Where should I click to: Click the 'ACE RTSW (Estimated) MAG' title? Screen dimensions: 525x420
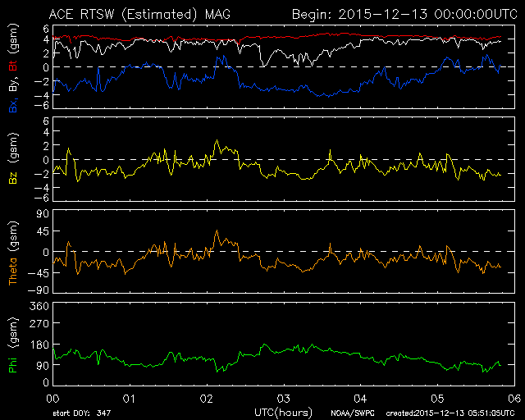pos(139,15)
